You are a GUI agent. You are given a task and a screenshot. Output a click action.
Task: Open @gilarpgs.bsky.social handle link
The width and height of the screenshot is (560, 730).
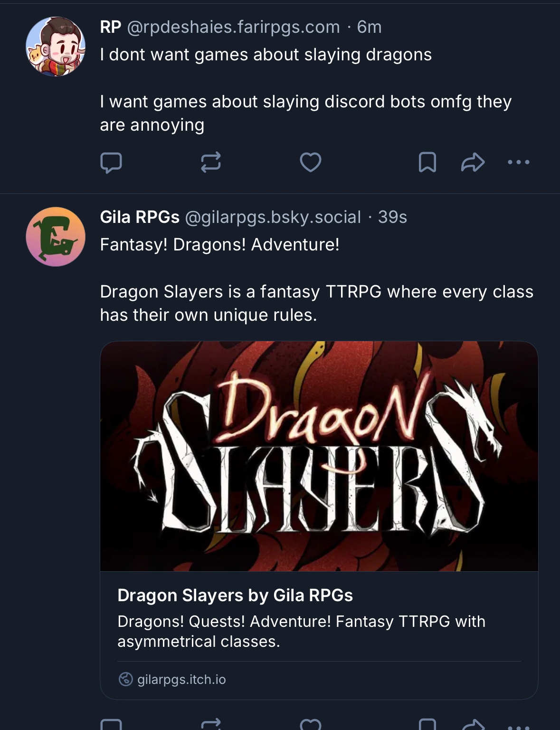click(273, 217)
